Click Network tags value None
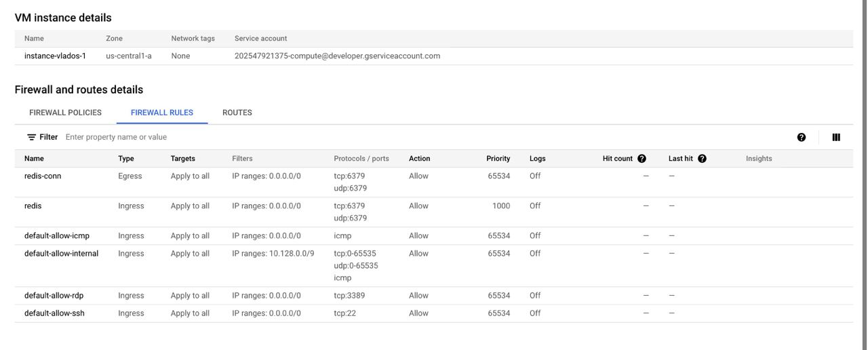The width and height of the screenshot is (868, 350). tap(180, 56)
